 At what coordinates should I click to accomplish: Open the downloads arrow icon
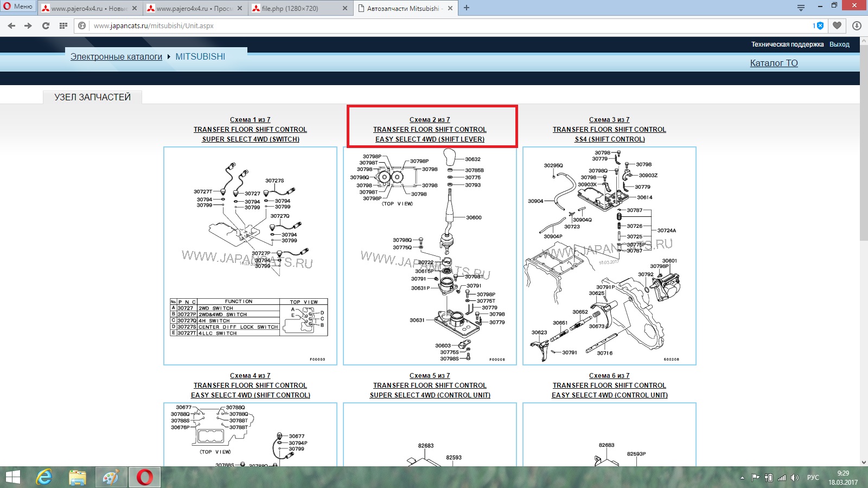pos(857,25)
